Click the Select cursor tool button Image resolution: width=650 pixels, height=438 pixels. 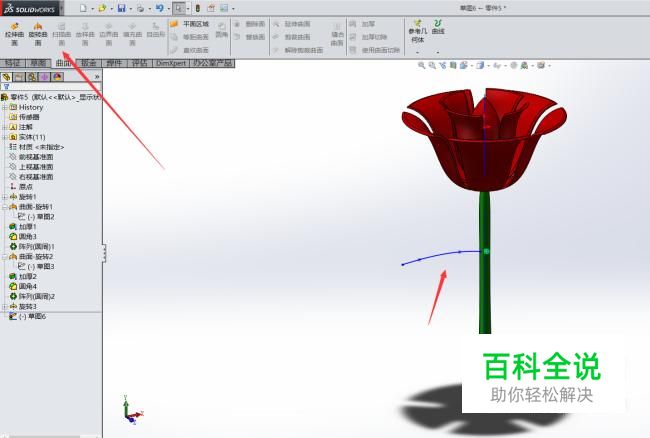(x=179, y=8)
